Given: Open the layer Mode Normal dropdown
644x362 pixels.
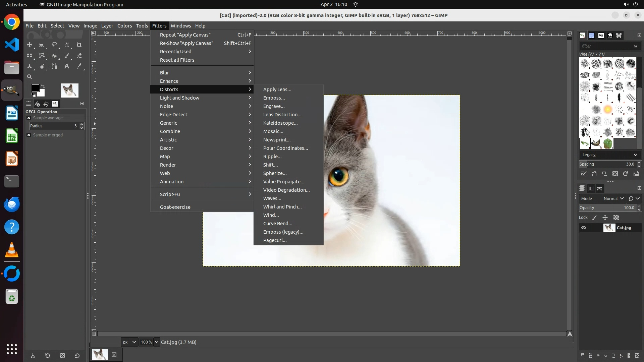Looking at the screenshot, I should coord(613,198).
